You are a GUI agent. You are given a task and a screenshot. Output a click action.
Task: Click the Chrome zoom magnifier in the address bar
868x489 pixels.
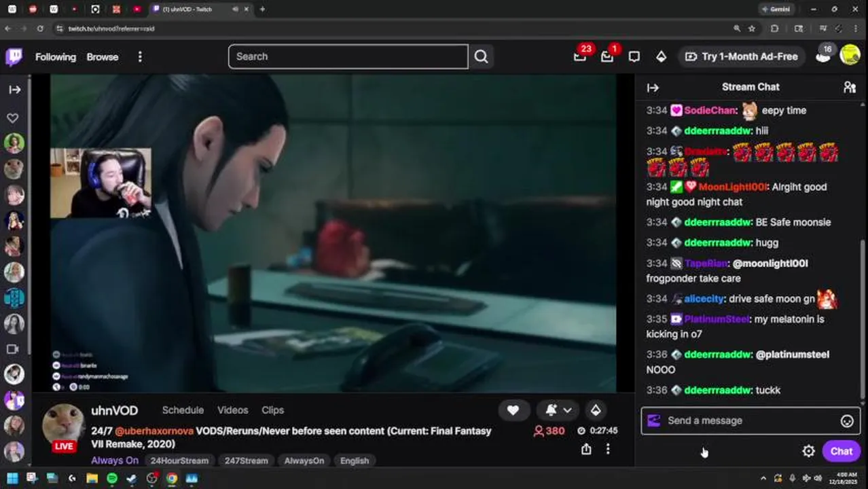pos(737,29)
